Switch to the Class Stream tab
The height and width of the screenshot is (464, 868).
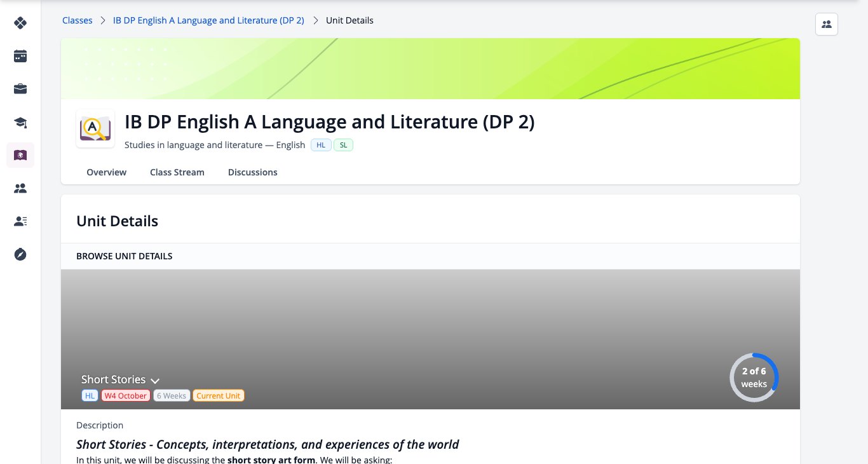click(x=177, y=172)
